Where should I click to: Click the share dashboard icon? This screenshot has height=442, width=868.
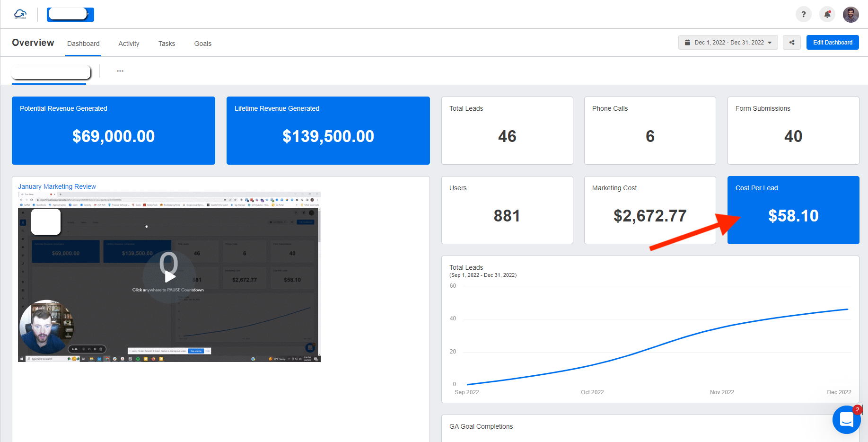pos(791,43)
